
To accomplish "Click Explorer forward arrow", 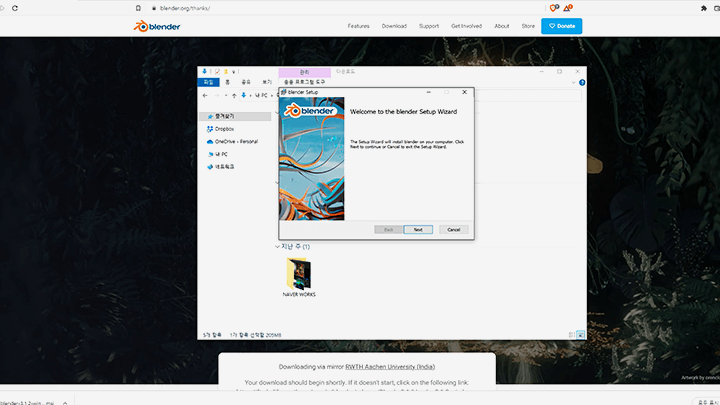I will tap(217, 96).
